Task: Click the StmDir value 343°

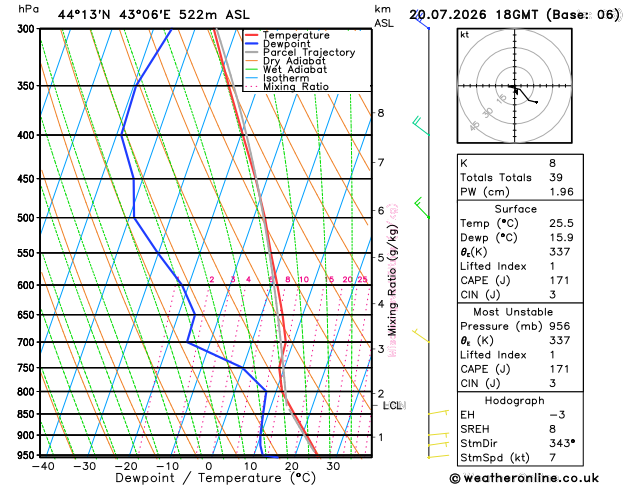Action: pos(562,443)
